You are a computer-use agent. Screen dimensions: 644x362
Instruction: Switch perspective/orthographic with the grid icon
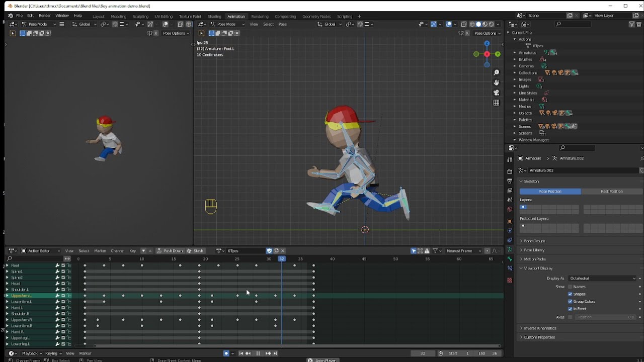pyautogui.click(x=496, y=103)
